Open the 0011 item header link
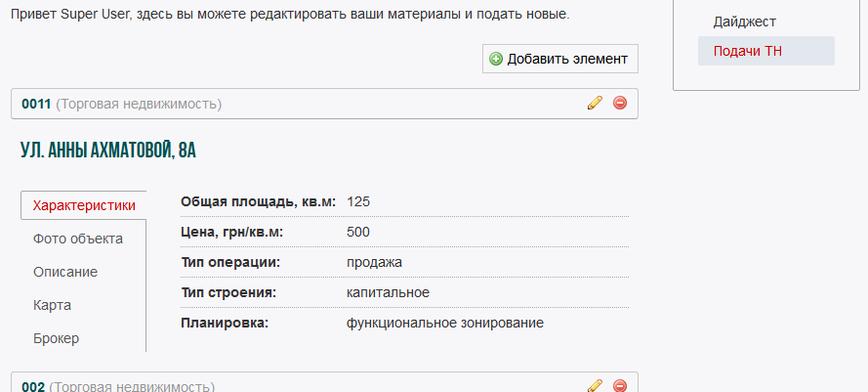This screenshot has height=392, width=868. point(36,104)
